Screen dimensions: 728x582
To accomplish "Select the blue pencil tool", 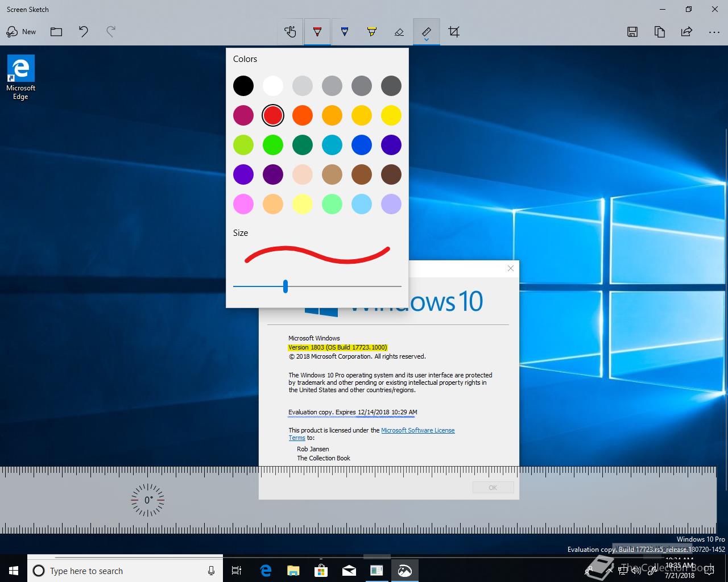I will (345, 32).
